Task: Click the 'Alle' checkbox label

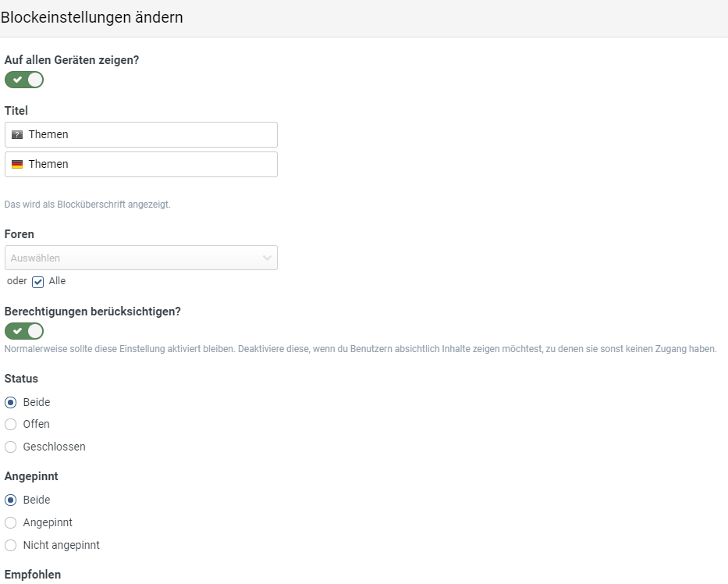Action: pos(57,281)
